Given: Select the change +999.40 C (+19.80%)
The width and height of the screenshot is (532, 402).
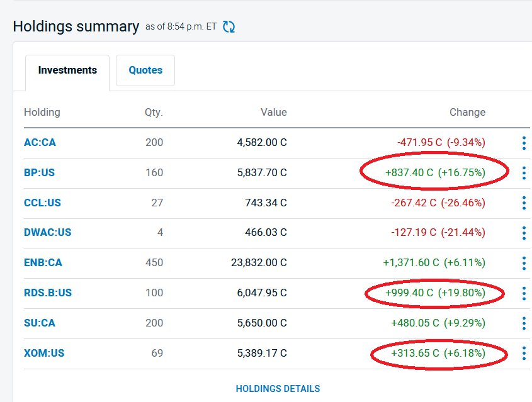Looking at the screenshot, I should 435,293.
